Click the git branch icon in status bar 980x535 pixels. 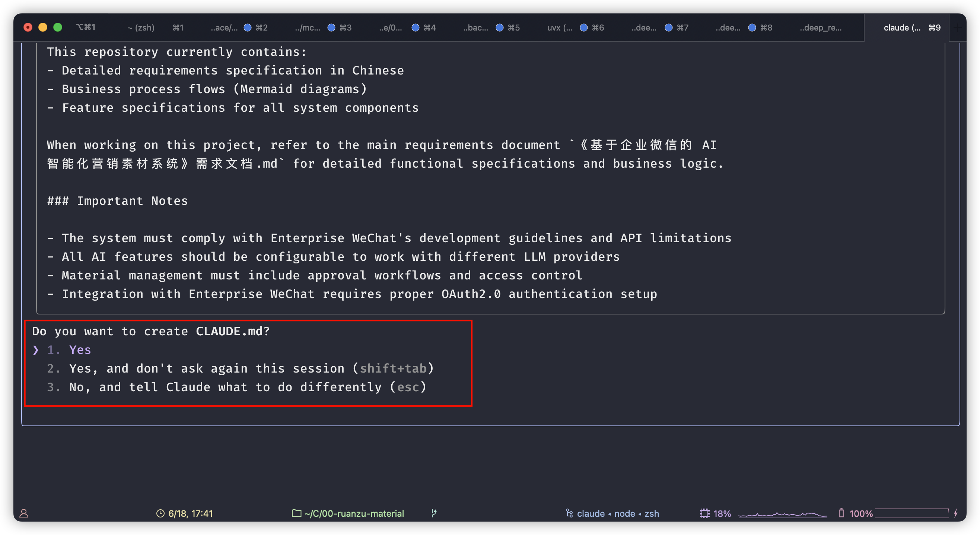pos(434,513)
